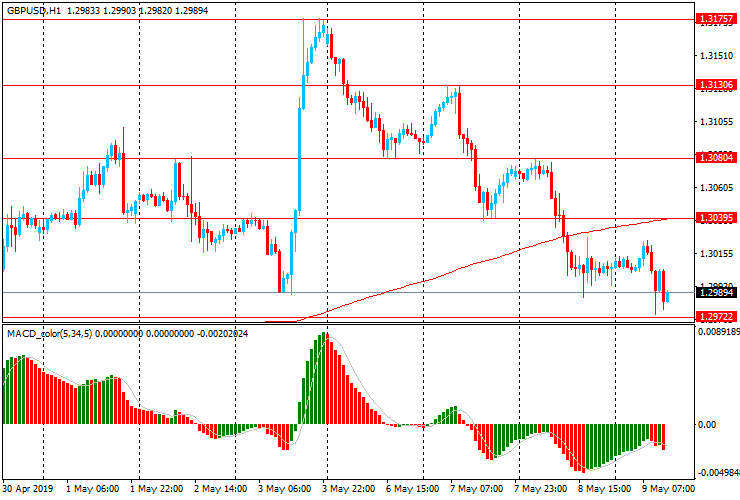740x500 pixels.
Task: Select the 1.29722 red level label
Action: coord(716,317)
